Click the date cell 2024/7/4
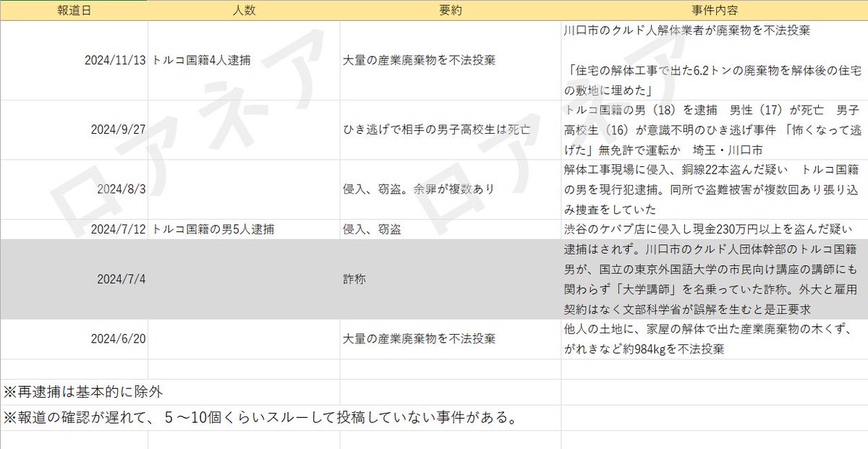This screenshot has width=868, height=449. coord(74,279)
